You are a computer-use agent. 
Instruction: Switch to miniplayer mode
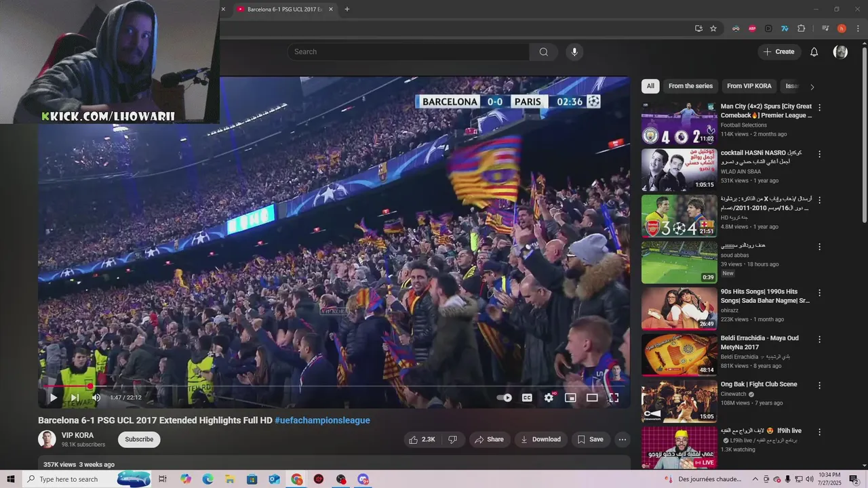point(570,398)
